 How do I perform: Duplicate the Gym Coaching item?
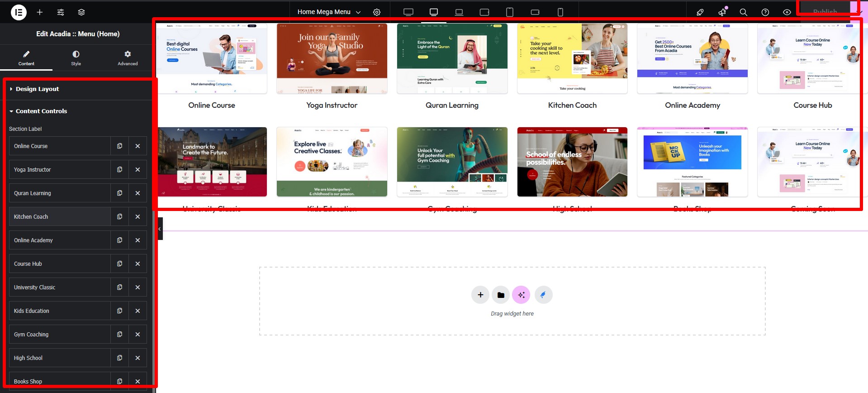pos(120,335)
